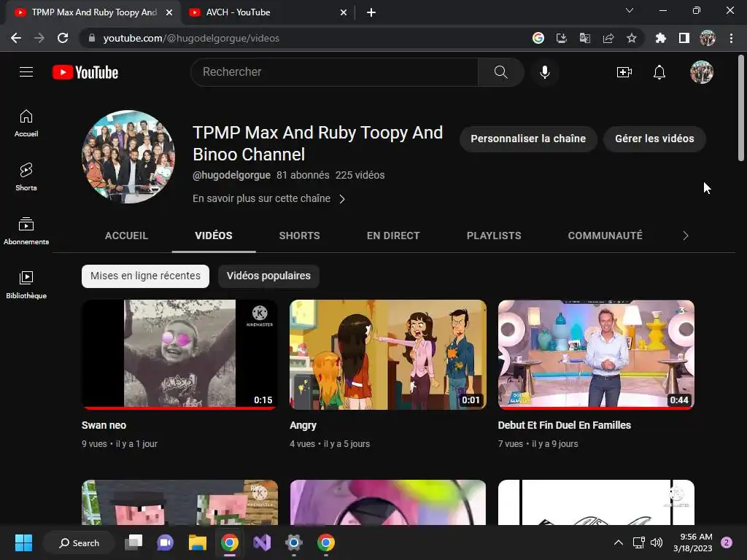Click the share page icon in address bar
Screen dimensions: 747x560
pyautogui.click(x=608, y=38)
